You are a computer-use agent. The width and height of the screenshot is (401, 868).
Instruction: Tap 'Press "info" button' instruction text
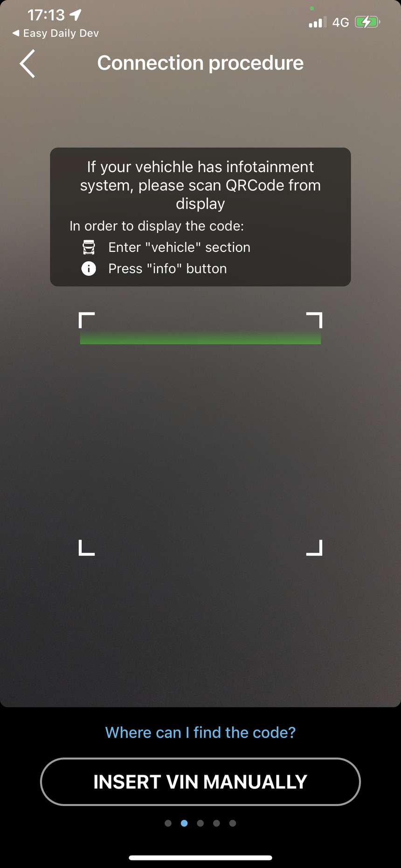168,269
